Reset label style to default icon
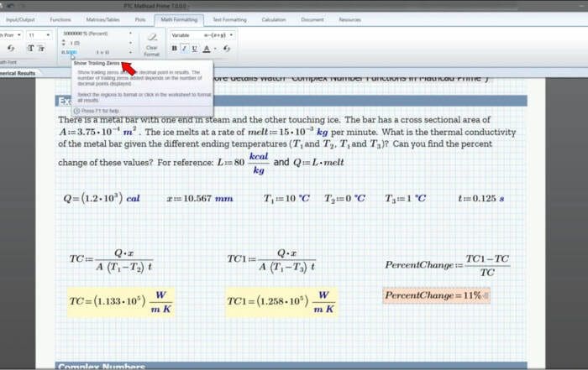 [227, 49]
